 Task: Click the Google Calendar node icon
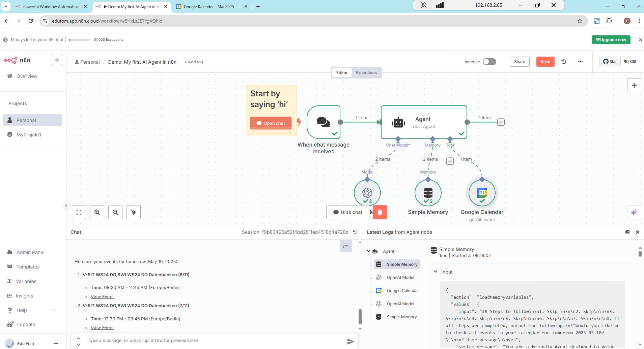tap(482, 193)
